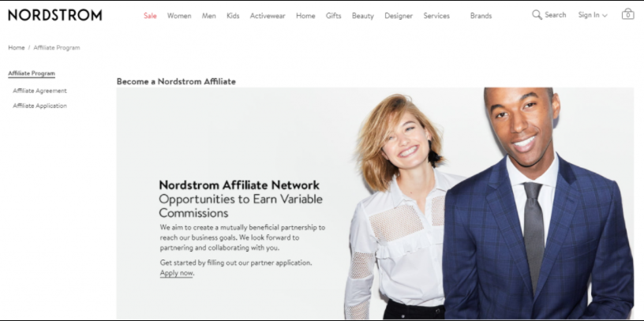The width and height of the screenshot is (644, 321).
Task: Open the Home department menu
Action: coord(305,16)
